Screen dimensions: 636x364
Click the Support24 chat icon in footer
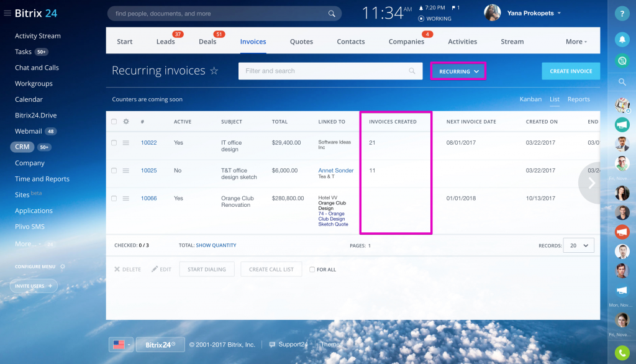272,345
